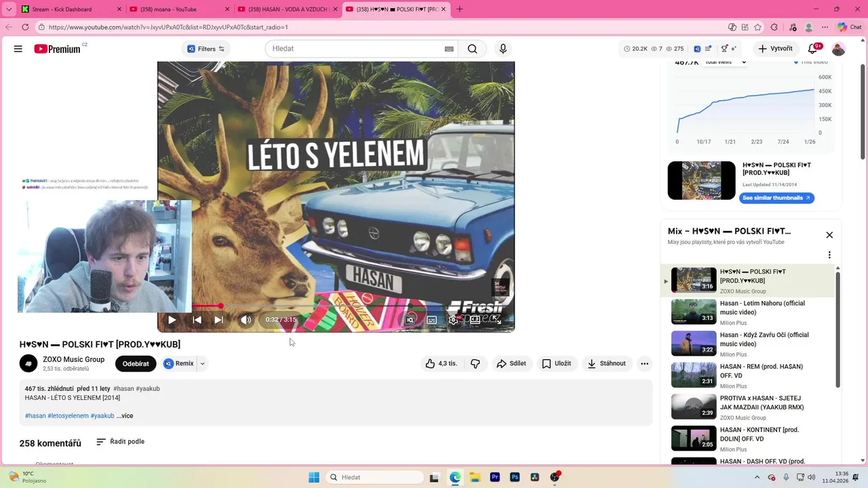The height and width of the screenshot is (488, 868).
Task: Select HASAN - KONTINENT playlist item
Action: coord(747,438)
